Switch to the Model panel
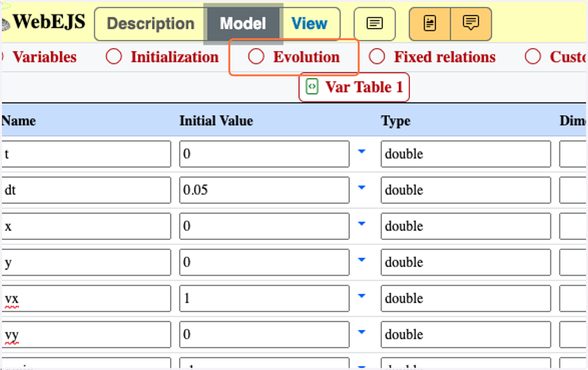 pyautogui.click(x=243, y=24)
